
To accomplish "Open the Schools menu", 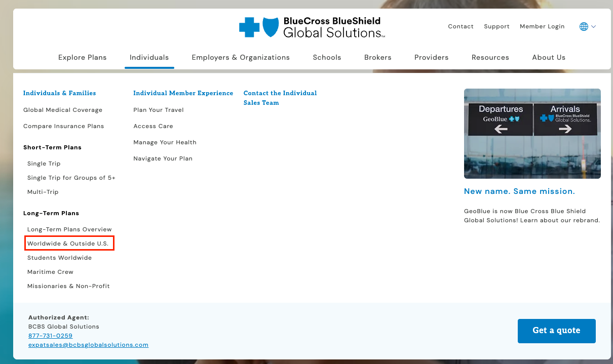I will (x=327, y=57).
